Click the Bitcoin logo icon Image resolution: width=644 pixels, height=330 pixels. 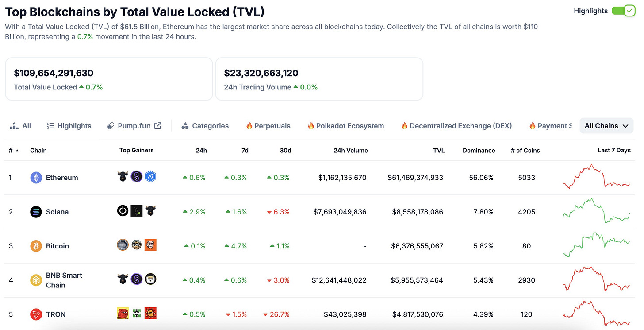click(x=36, y=246)
